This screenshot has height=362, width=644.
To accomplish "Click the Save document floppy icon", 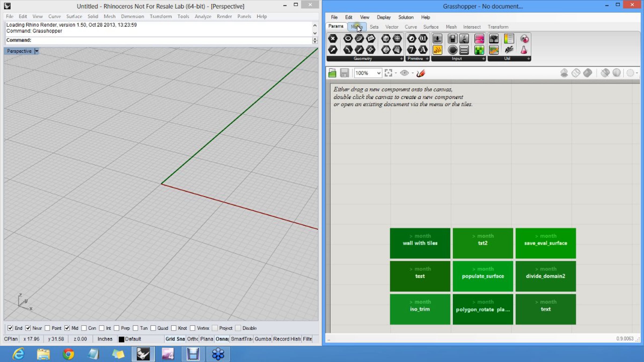I will (x=344, y=73).
